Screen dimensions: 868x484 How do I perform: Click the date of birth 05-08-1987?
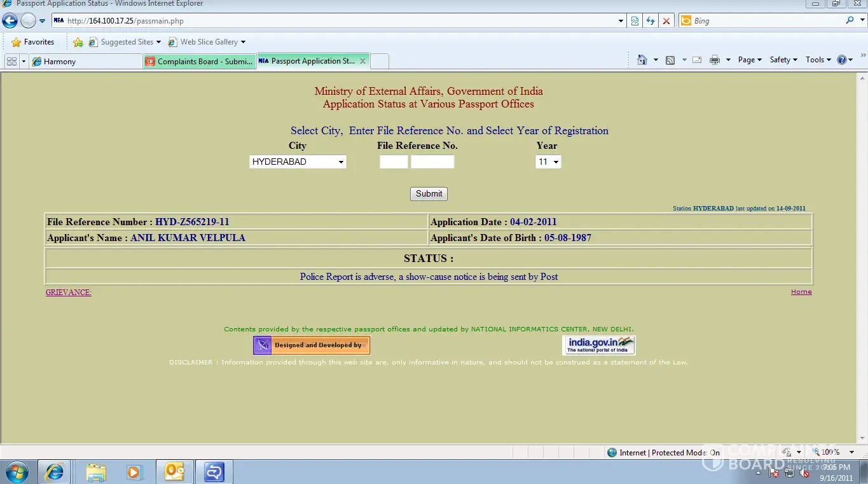tap(568, 238)
